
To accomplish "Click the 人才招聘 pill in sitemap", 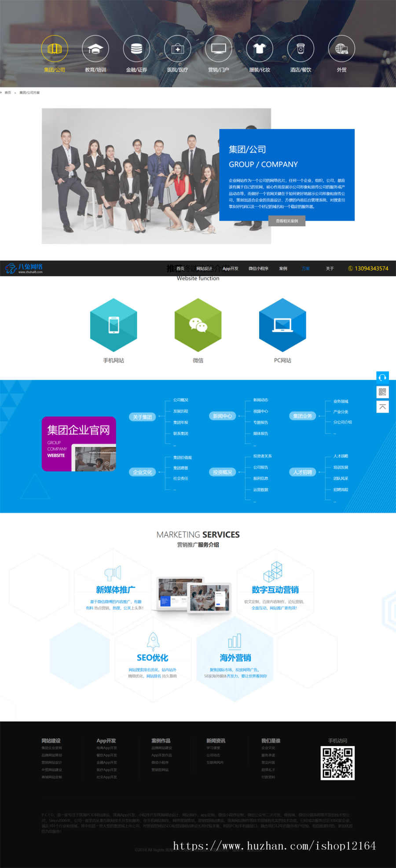I will point(302,472).
